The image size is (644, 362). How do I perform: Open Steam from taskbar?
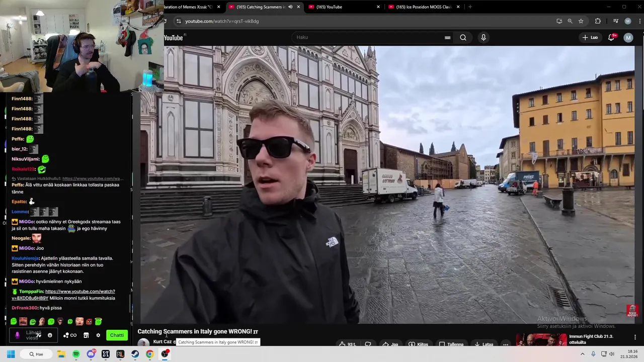[x=135, y=354]
